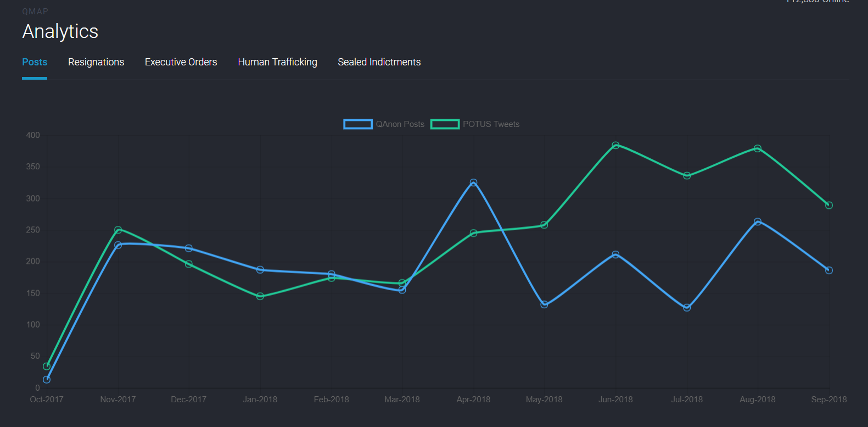Click the green POTUS Tweets Jan-2018 point

[x=260, y=296]
